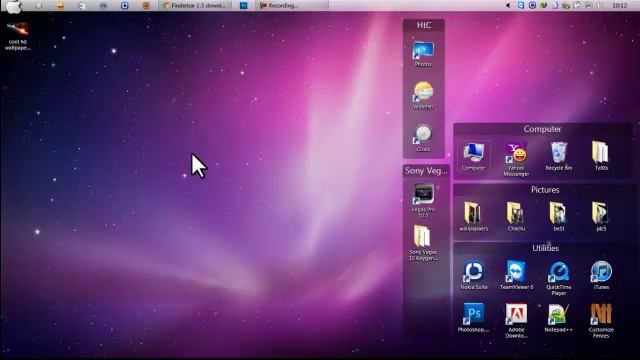Screen dimensions: 640x360
Task: Click the Utilities fence title
Action: (x=545, y=248)
